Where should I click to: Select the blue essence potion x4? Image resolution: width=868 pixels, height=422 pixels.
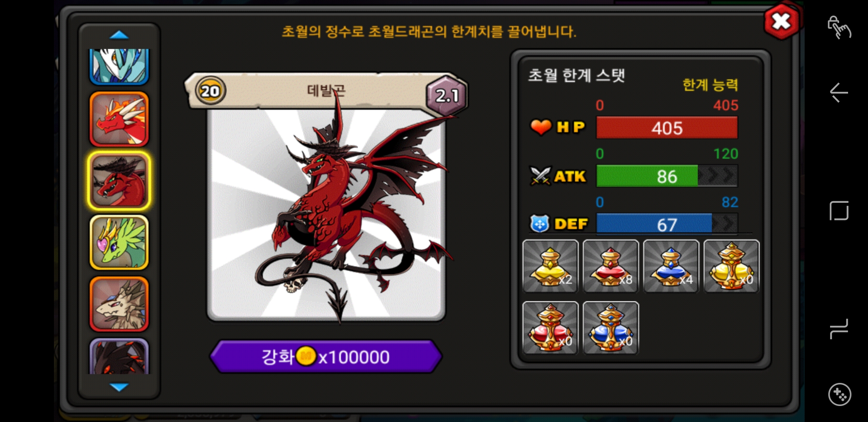(671, 266)
